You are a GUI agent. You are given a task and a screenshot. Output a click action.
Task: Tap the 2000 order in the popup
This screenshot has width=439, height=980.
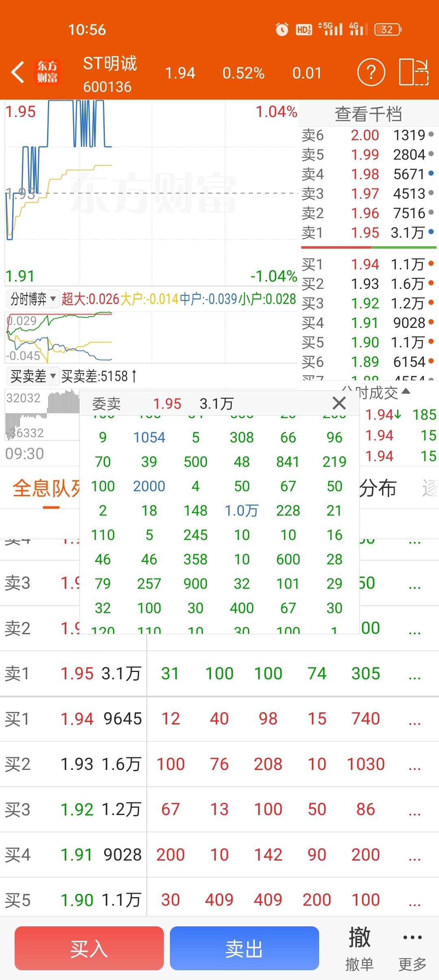click(149, 486)
